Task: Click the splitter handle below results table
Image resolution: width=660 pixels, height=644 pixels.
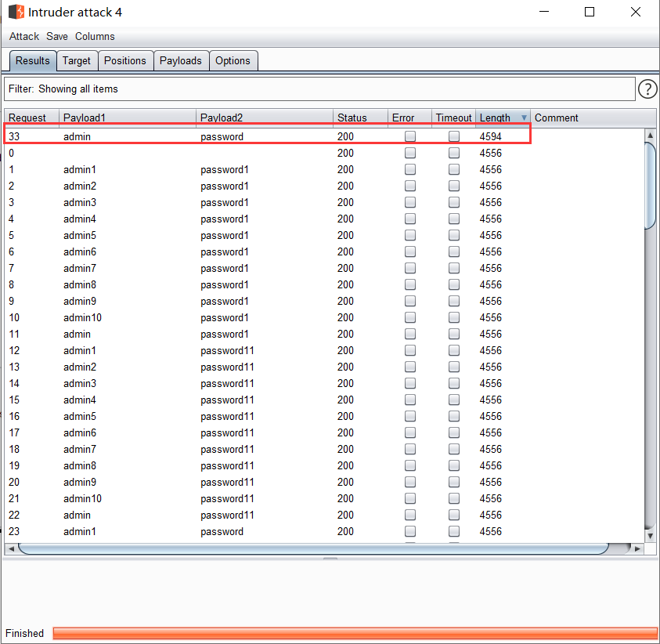Action: (330, 559)
